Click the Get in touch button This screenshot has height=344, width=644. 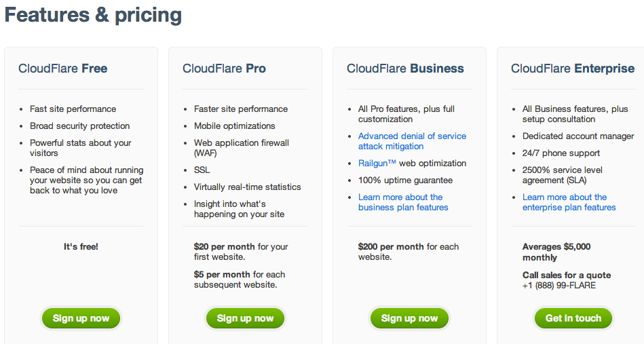point(573,318)
